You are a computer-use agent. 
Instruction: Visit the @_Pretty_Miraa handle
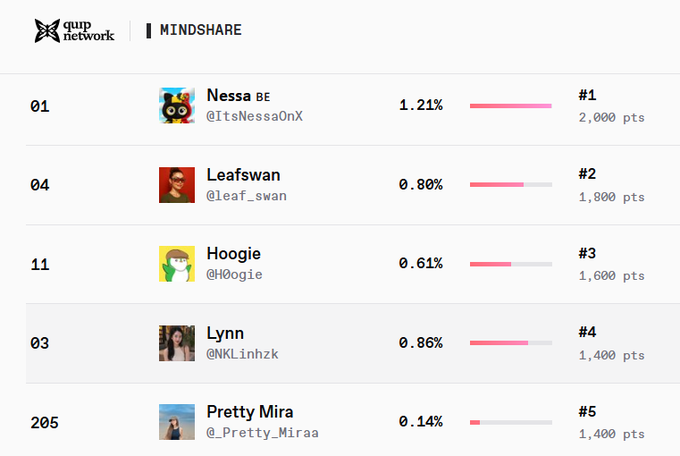tap(262, 433)
